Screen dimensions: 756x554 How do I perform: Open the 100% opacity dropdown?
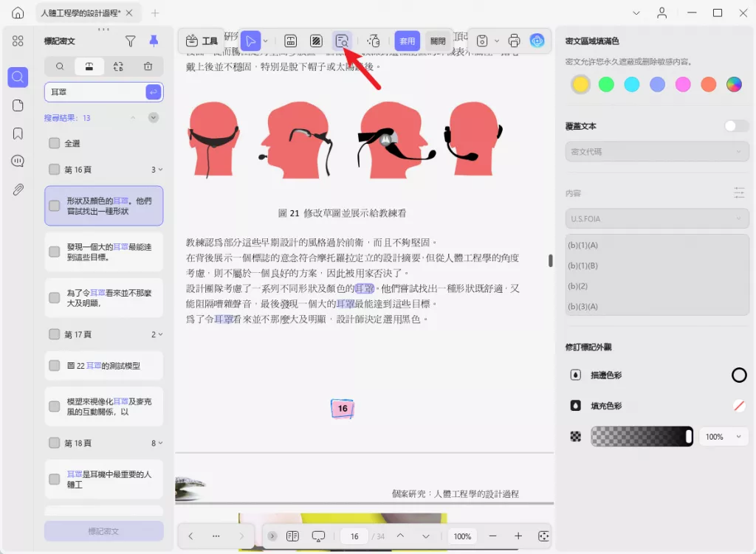[723, 437]
